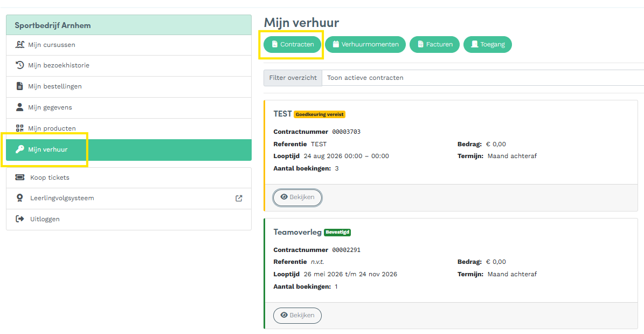Click the looptijd 26 mei 2026 t/m 24 nov 2026
Viewport: 644px width, 334px height.
[350, 274]
